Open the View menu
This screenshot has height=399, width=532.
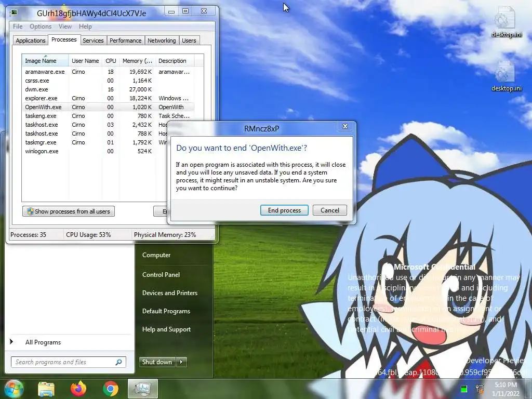[65, 26]
